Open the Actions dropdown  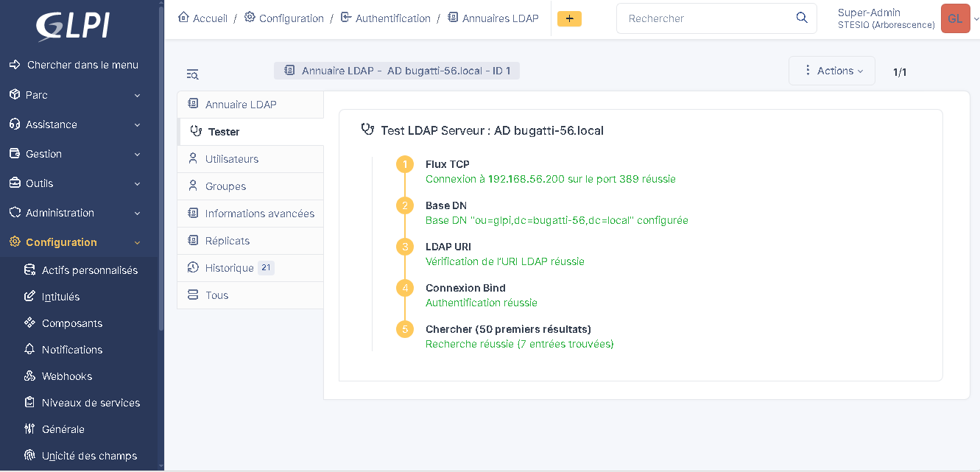(832, 71)
